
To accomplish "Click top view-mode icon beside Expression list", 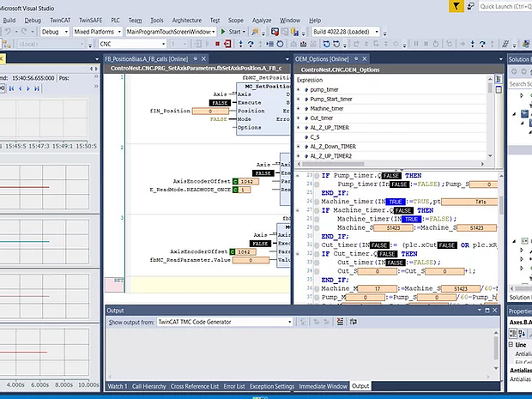I will click(x=499, y=80).
